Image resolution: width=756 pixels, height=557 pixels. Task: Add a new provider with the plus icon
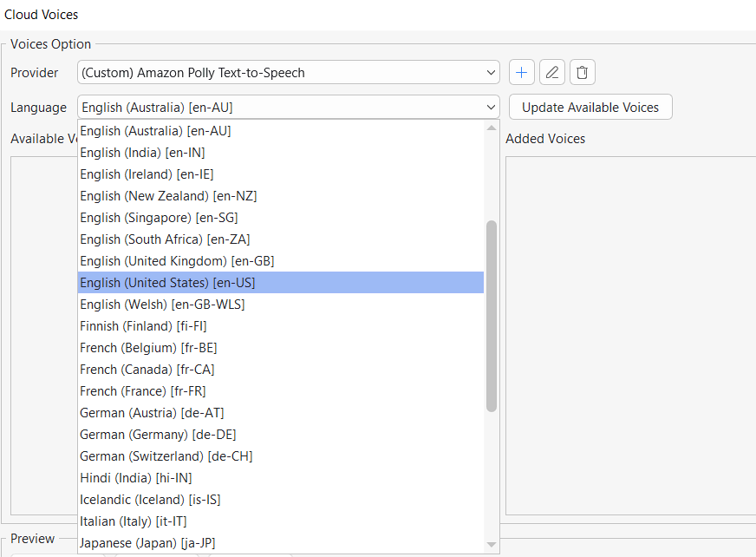(521, 72)
